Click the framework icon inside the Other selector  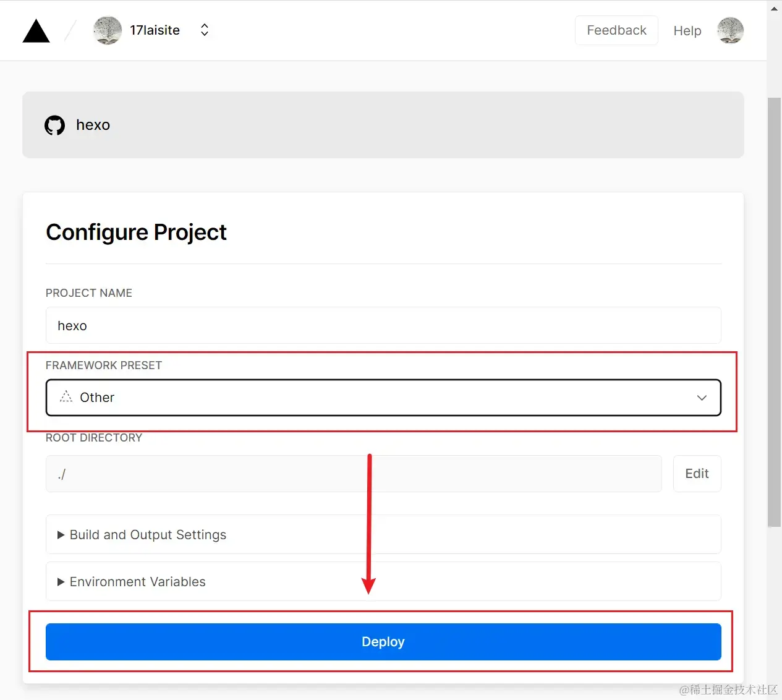(66, 398)
